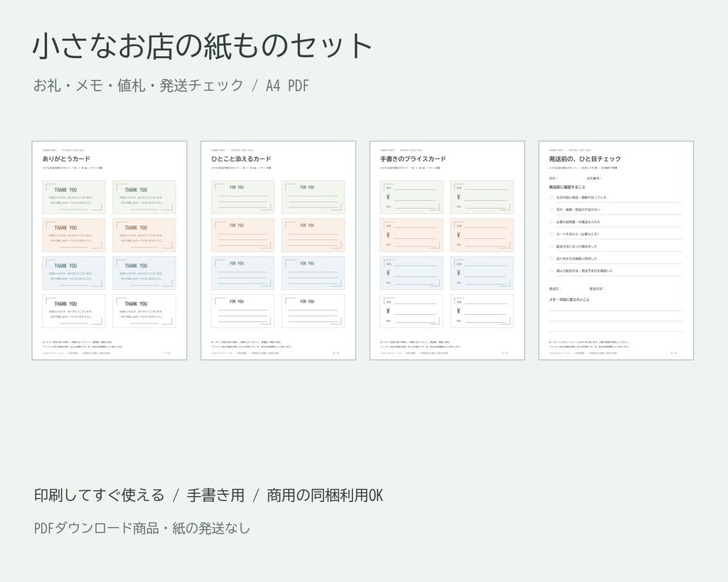
Task: Tick checkbox for 汚れ・破損・部品の不足がない
Action: pyautogui.click(x=551, y=210)
